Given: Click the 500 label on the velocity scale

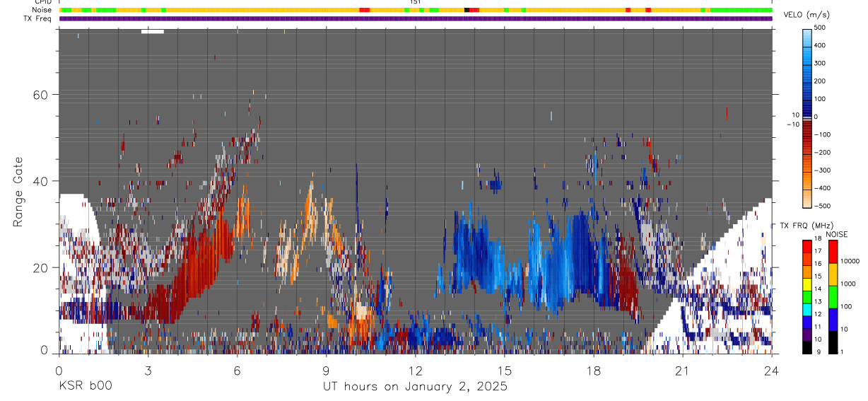Looking at the screenshot, I should coord(821,28).
